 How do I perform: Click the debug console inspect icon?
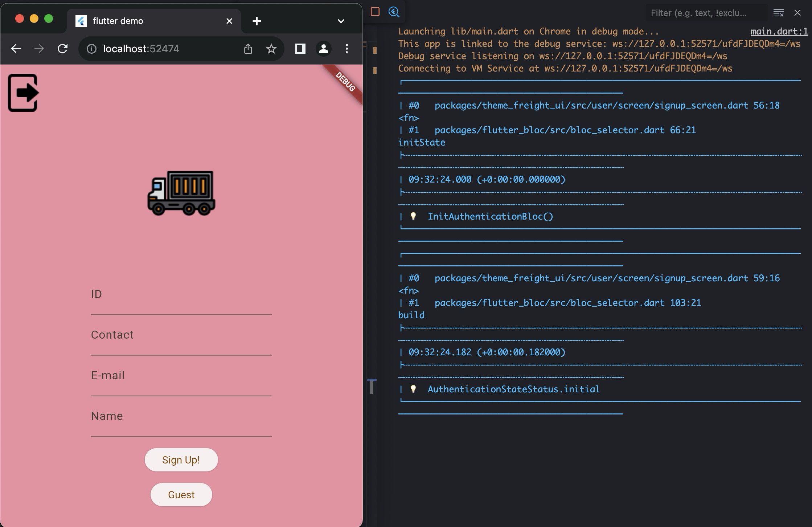(x=394, y=12)
